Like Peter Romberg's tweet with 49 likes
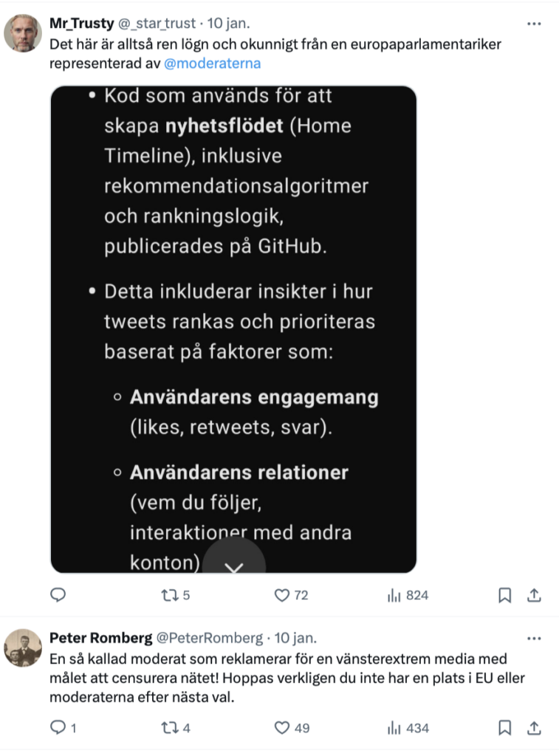Viewport: 559px width, 756px height. tap(281, 728)
